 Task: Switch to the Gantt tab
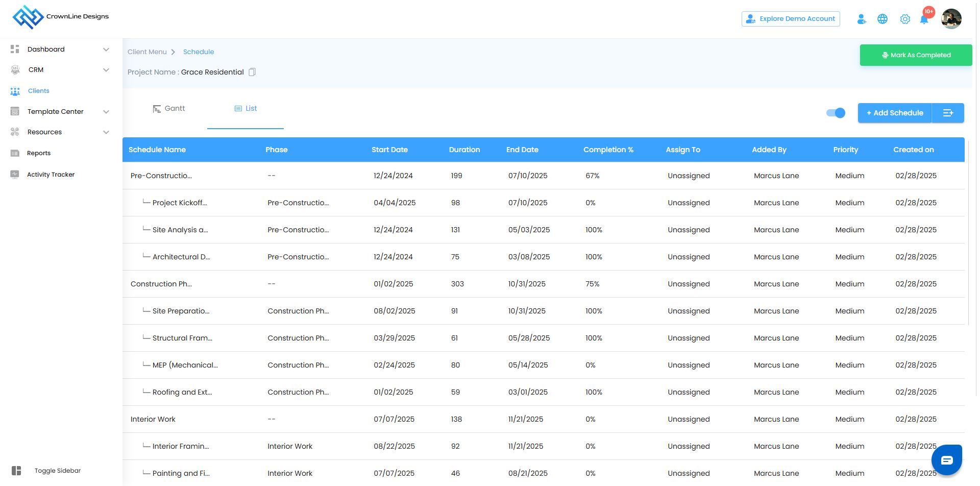(x=169, y=109)
